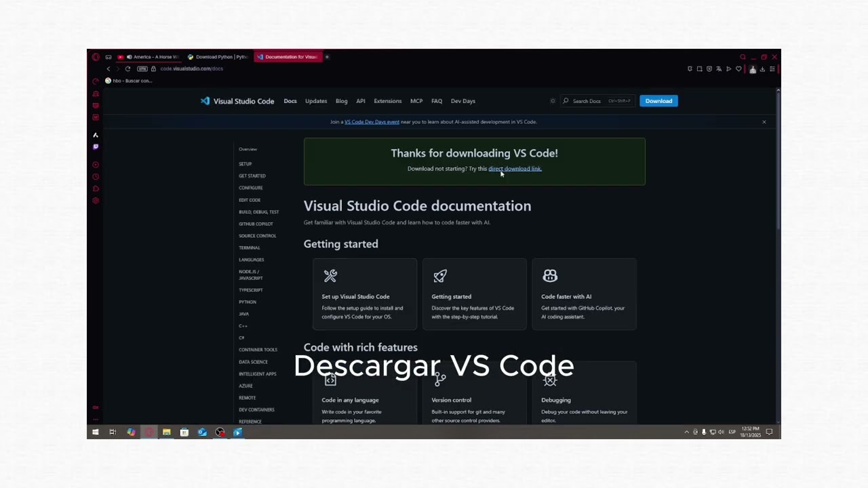Select the Documentation for Visual tab
The width and height of the screenshot is (868, 488).
pyautogui.click(x=288, y=57)
